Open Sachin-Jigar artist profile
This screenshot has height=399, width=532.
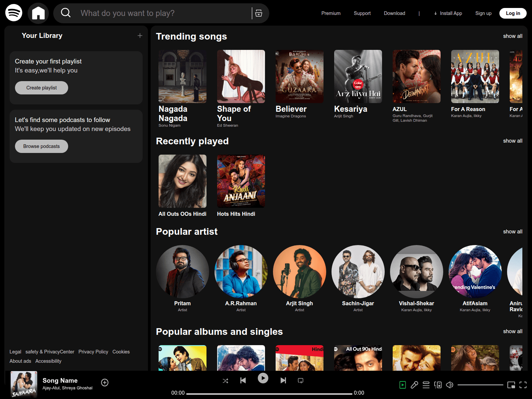pyautogui.click(x=358, y=279)
